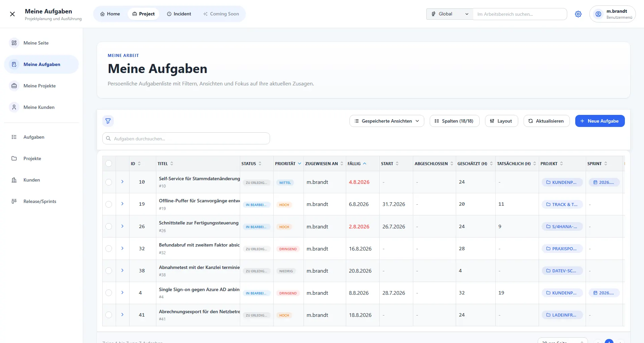Expand row of task 19
Image resolution: width=644 pixels, height=343 pixels.
(x=122, y=204)
